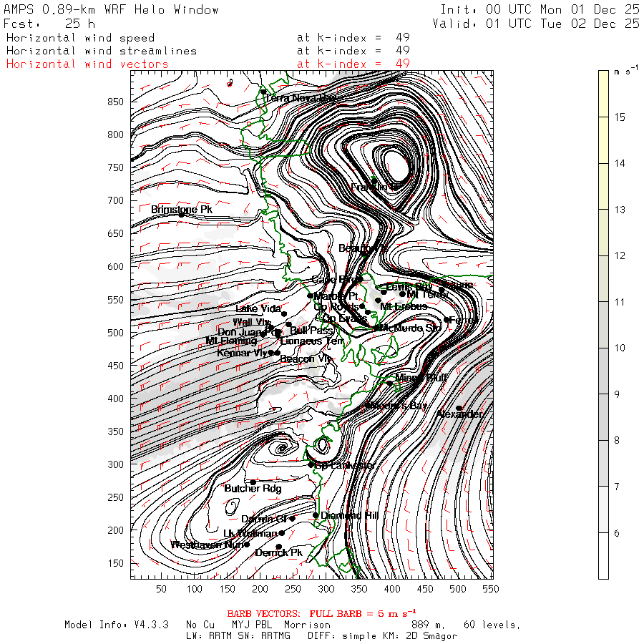
Task: Click the Horizontal wind streamlines legend line
Action: (102, 51)
